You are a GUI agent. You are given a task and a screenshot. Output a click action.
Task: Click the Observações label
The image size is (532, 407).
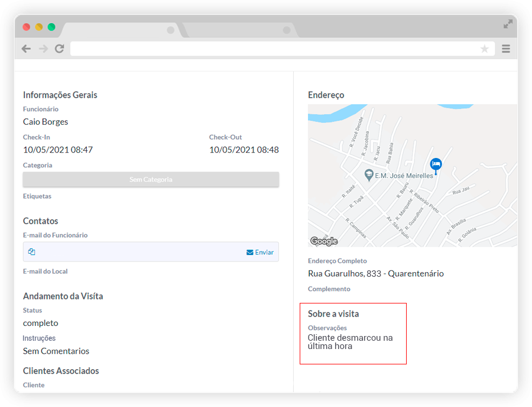pyautogui.click(x=327, y=328)
